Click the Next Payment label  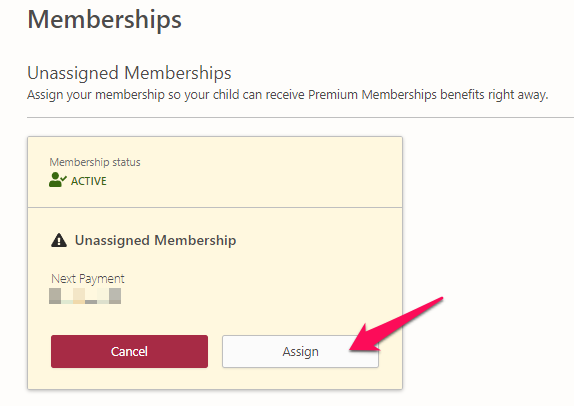(x=87, y=279)
